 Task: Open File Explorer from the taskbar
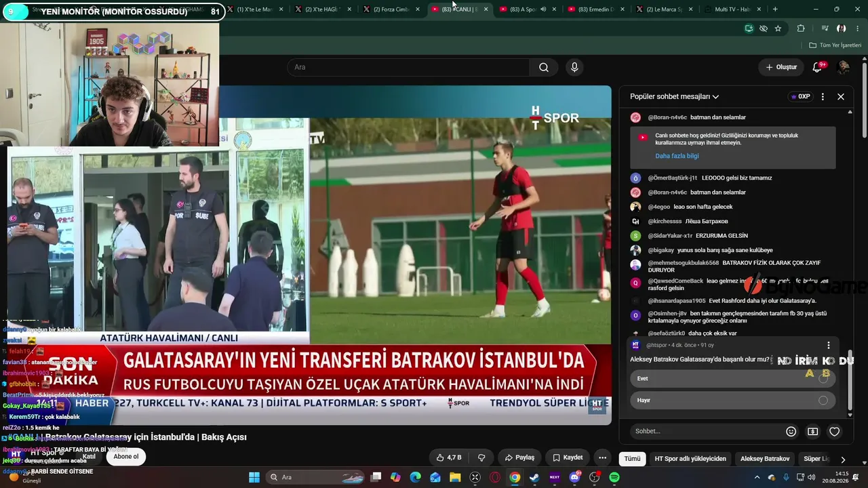pyautogui.click(x=455, y=477)
